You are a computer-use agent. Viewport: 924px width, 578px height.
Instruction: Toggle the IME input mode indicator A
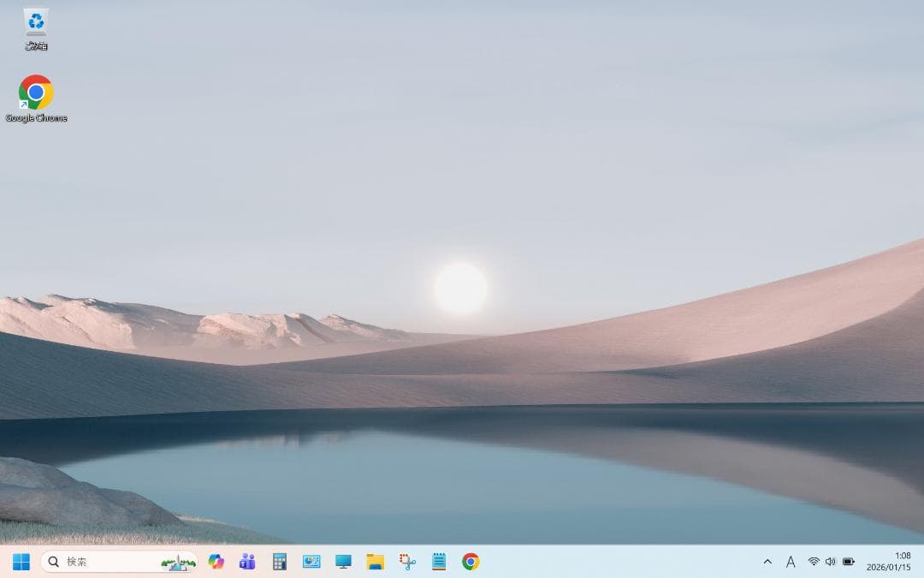[791, 562]
